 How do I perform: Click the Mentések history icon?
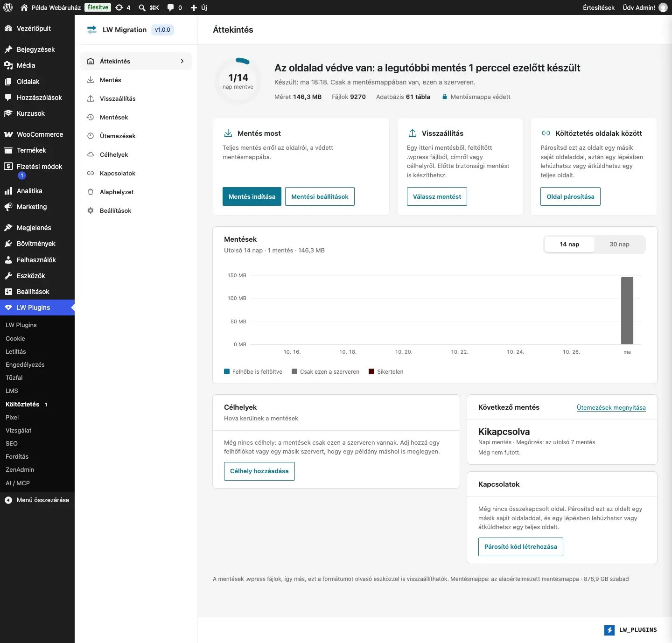[x=91, y=117]
